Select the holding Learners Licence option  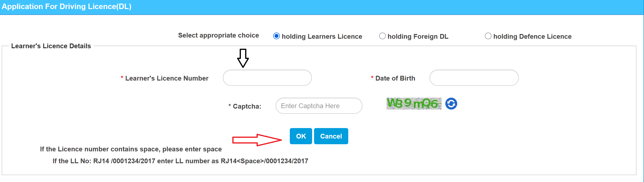pyautogui.click(x=276, y=36)
